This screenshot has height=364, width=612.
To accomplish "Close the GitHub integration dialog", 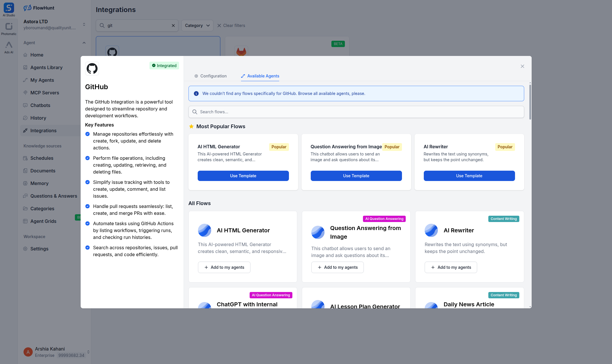I will [522, 66].
